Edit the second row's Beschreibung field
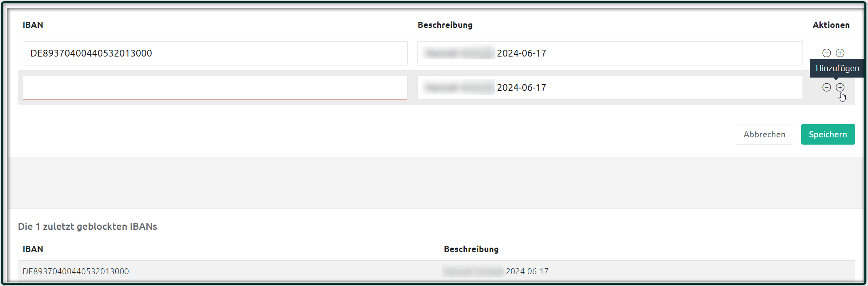The height and width of the screenshot is (286, 868). 610,88
